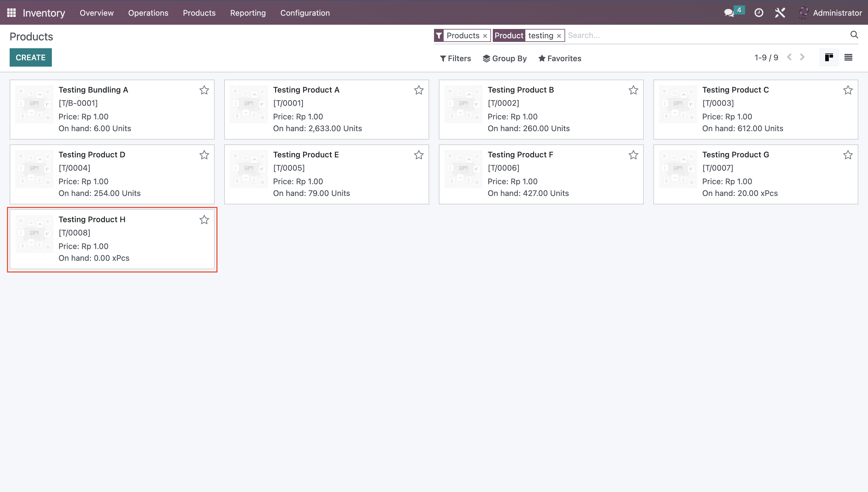This screenshot has height=492, width=868.
Task: Open Testing Product H thumbnail image
Action: coord(34,234)
